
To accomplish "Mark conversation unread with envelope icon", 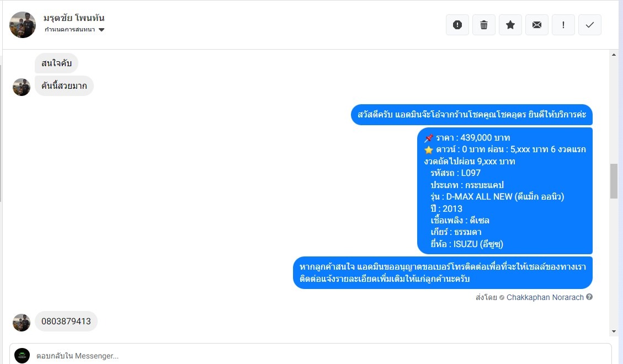I will 537,25.
